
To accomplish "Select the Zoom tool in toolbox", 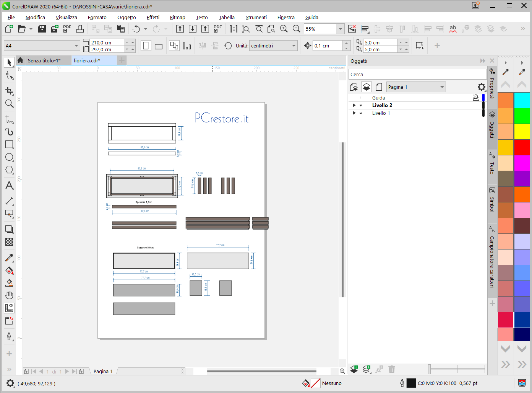I will 9,104.
